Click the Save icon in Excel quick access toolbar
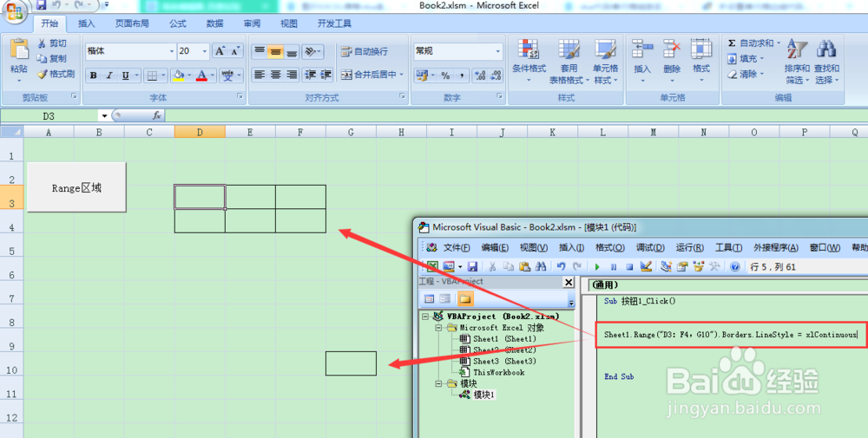The height and width of the screenshot is (438, 868). tap(41, 5)
